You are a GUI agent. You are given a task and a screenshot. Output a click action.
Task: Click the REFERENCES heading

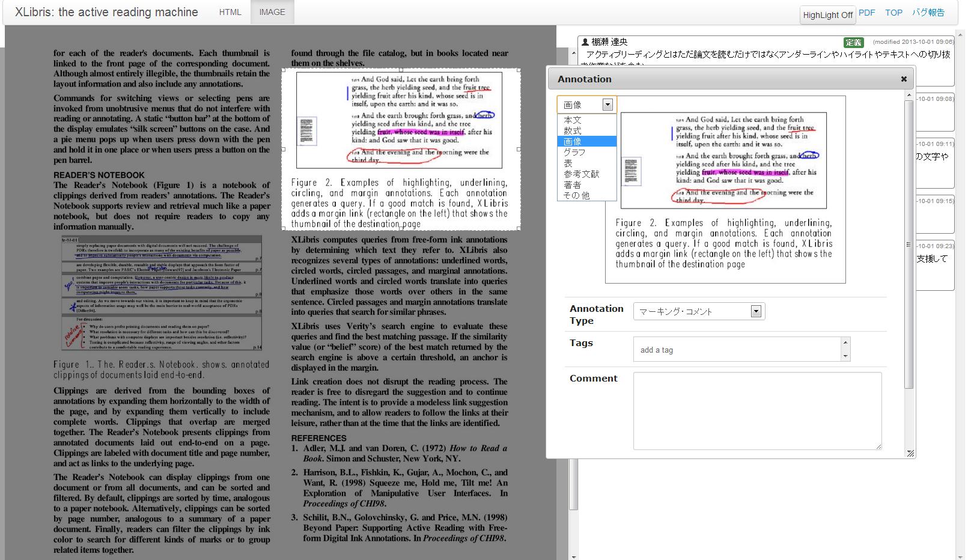[x=319, y=438]
